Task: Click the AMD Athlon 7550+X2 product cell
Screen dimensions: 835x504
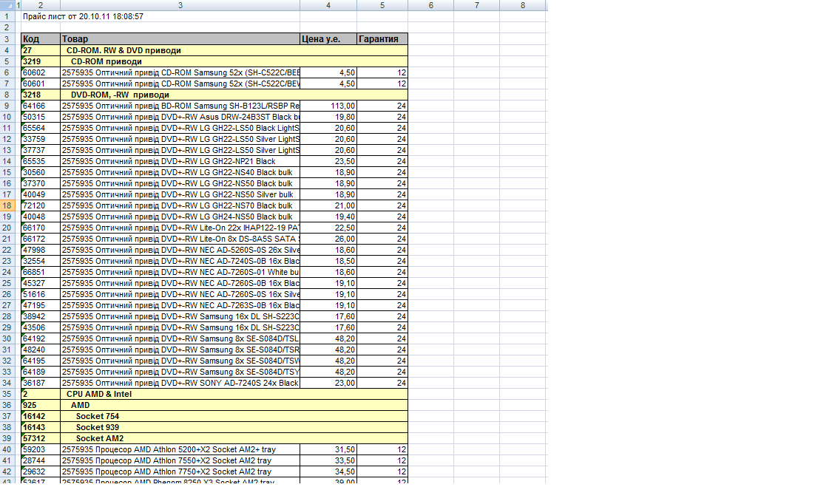Action: 180,460
